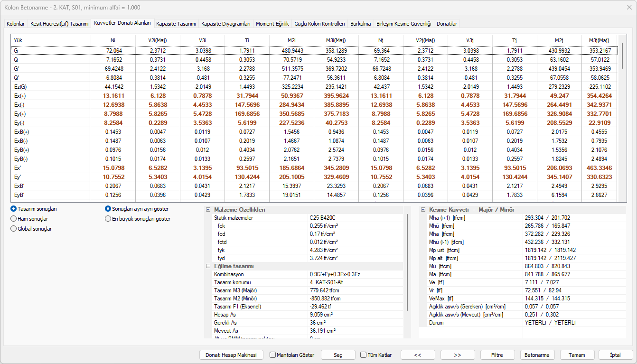Collapse the Kesme Kuvveti Majör/Minör section

[423, 210]
